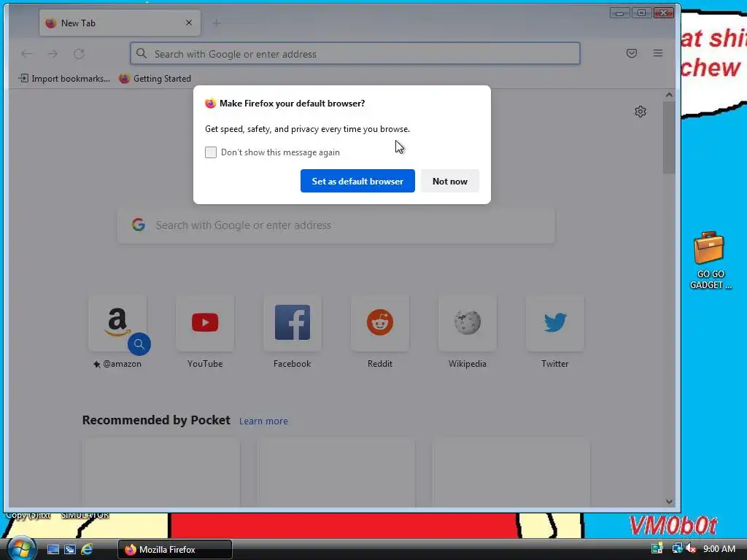The image size is (747, 560).
Task: Click Import bookmarks in bookmarks toolbar
Action: pos(64,79)
